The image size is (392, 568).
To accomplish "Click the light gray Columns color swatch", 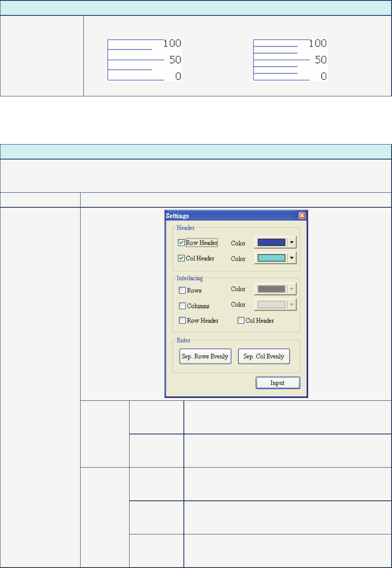I will (x=271, y=304).
